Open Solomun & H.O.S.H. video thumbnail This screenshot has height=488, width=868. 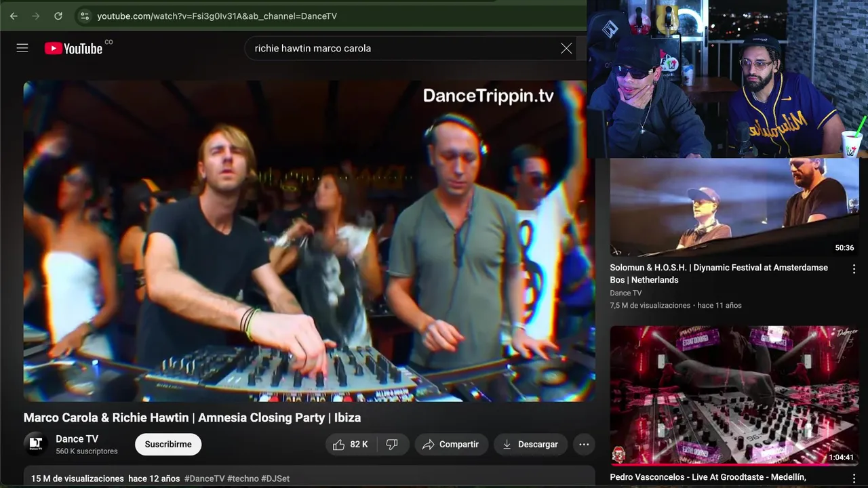point(734,207)
